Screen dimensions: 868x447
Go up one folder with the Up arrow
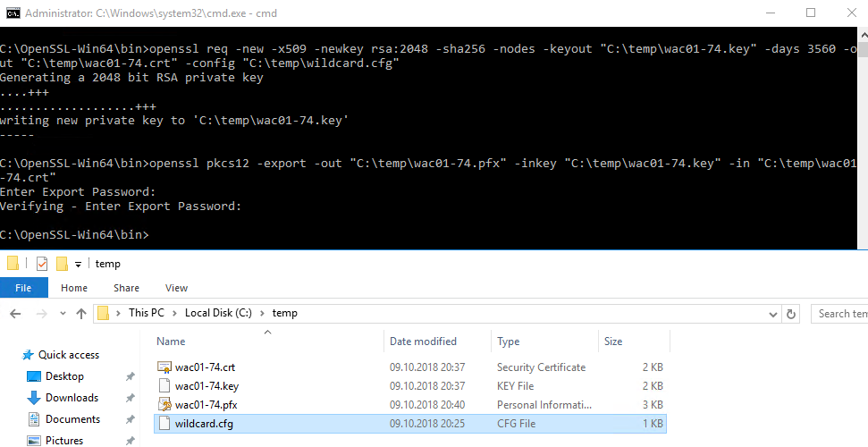(x=81, y=314)
